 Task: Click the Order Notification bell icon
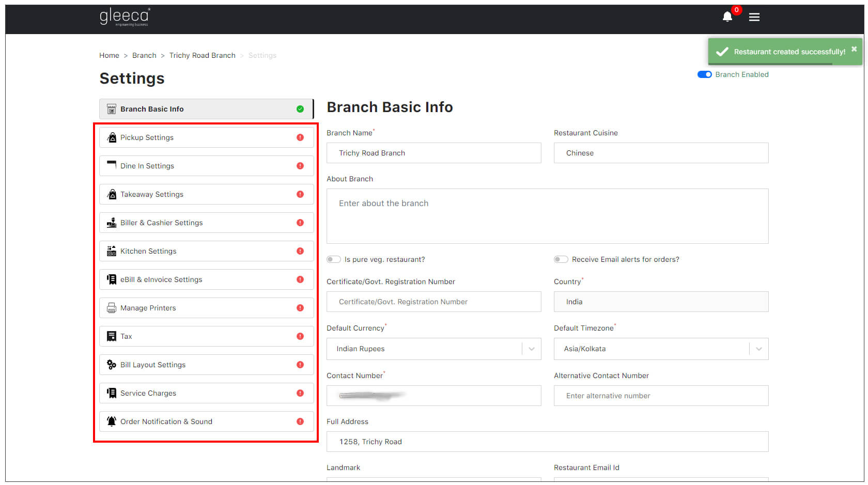coord(112,421)
